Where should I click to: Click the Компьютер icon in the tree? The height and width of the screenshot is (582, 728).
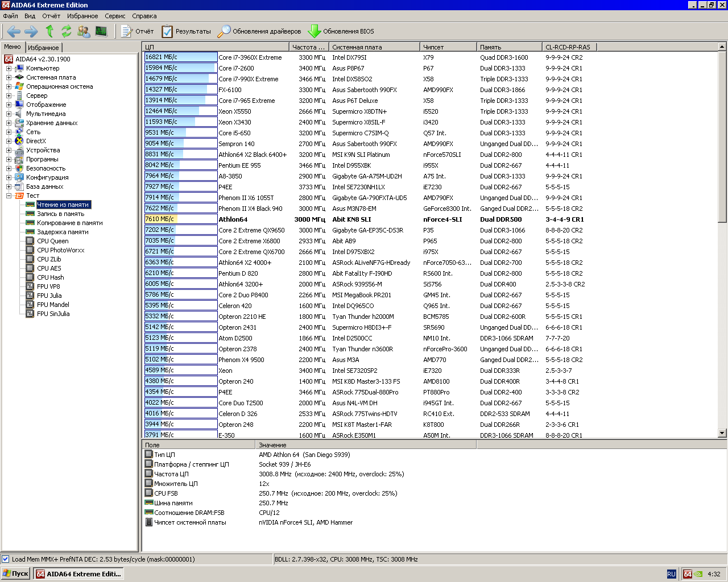[19, 68]
